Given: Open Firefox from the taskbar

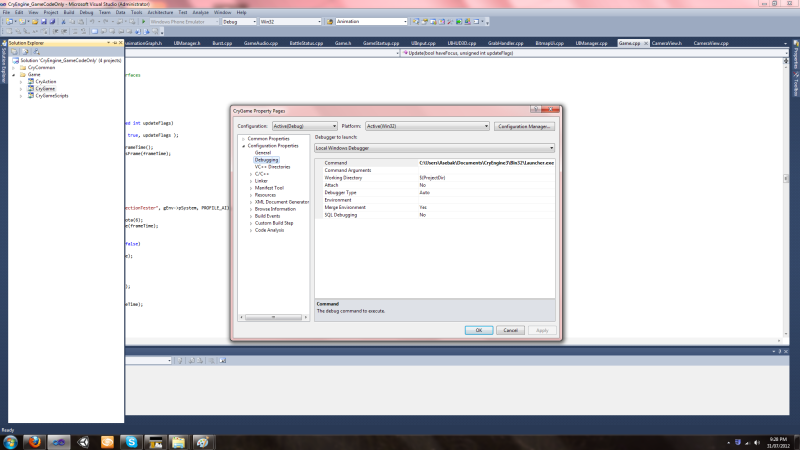Looking at the screenshot, I should 35,442.
